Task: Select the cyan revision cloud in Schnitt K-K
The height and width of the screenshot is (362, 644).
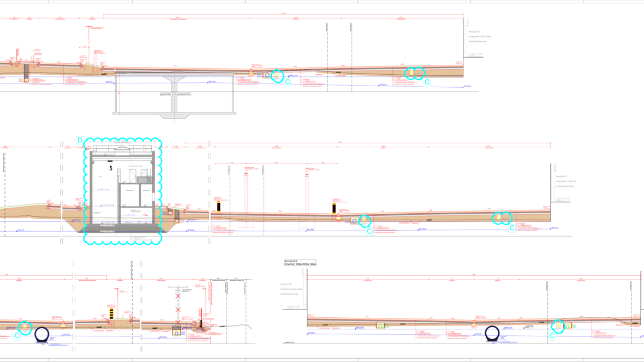Action: pyautogui.click(x=557, y=326)
